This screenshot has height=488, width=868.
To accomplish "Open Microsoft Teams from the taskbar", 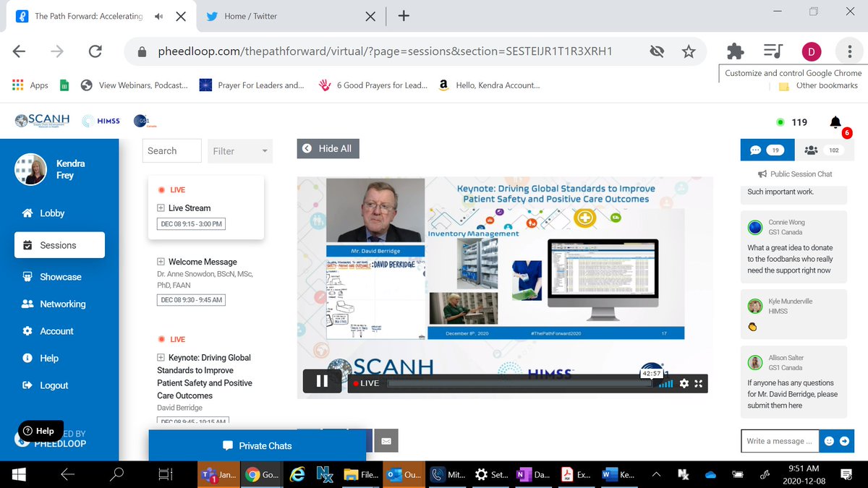I will [x=217, y=475].
